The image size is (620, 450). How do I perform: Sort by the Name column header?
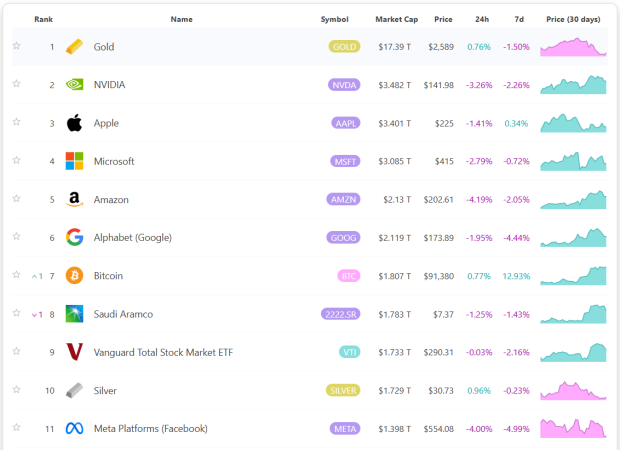[181, 19]
